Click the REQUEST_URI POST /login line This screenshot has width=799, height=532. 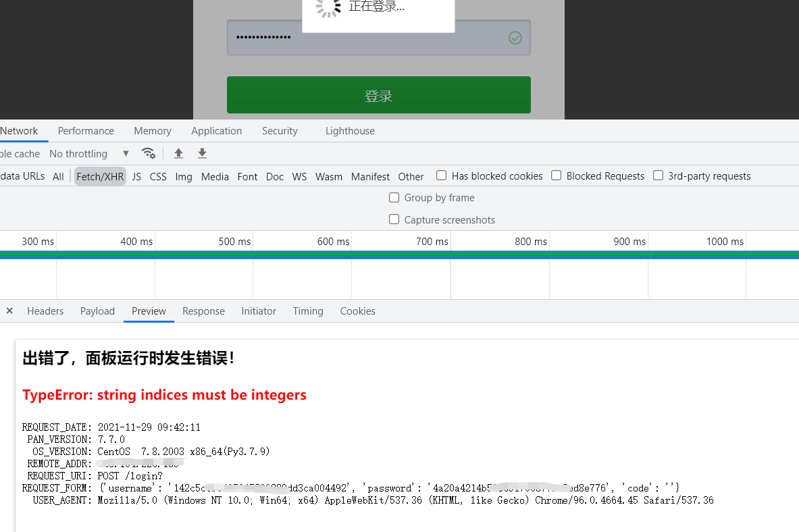[95, 476]
